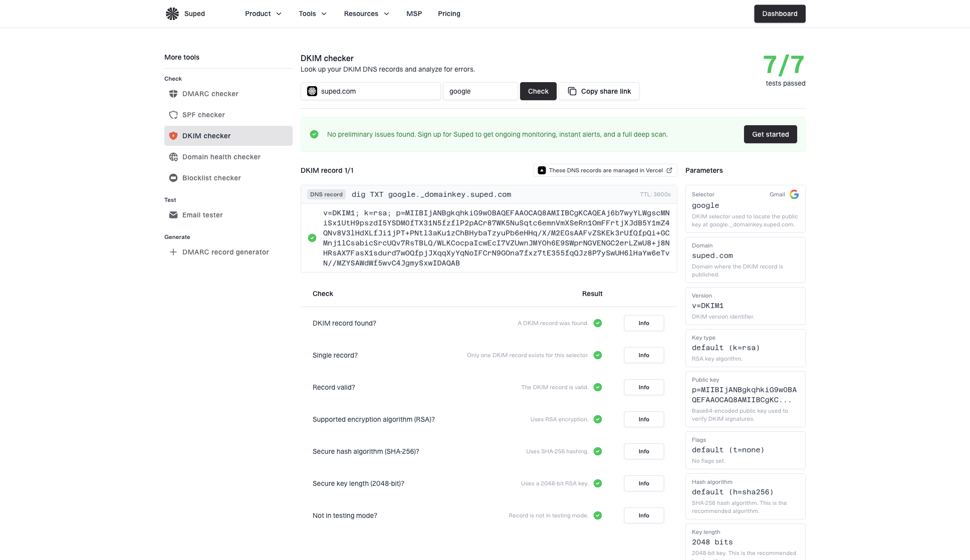This screenshot has height=560, width=970.
Task: Click the default (h=sha256) hash value
Action: (733, 492)
